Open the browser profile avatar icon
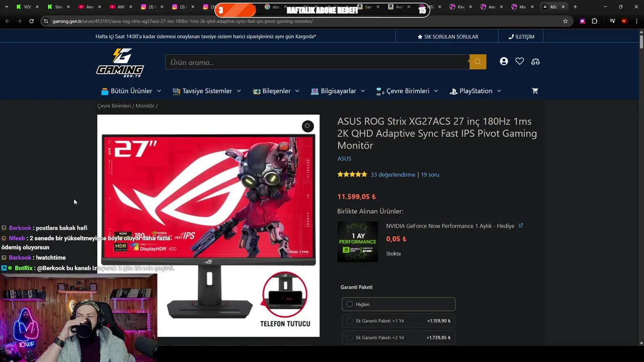Screen dimensions: 644x362 624,21
